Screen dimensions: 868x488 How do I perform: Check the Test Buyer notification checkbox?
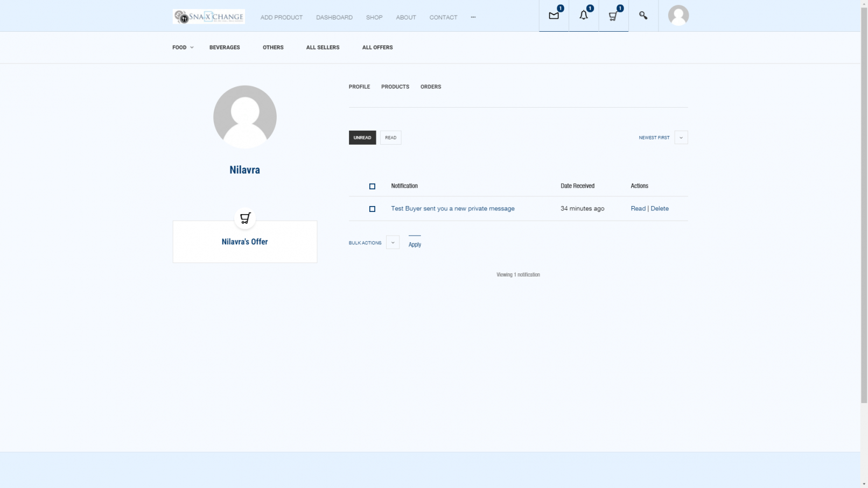point(372,209)
